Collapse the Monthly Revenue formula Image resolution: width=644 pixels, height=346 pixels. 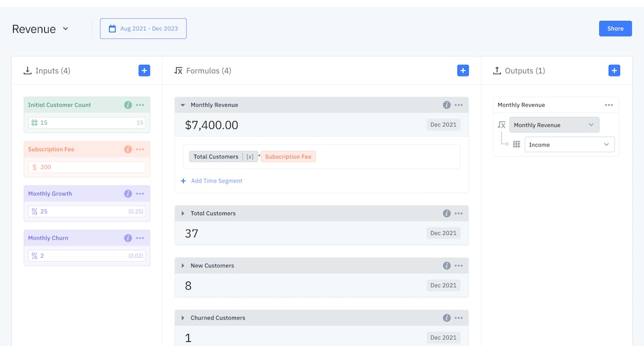click(x=183, y=105)
